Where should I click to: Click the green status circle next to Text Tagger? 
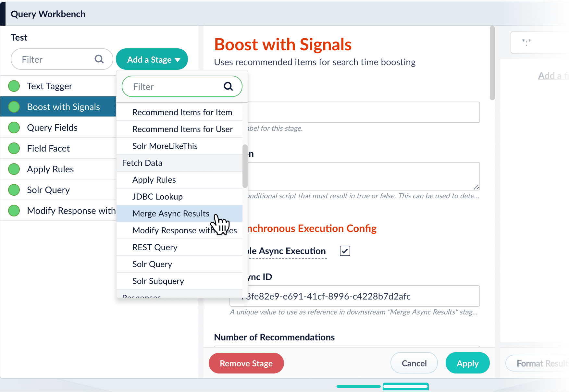(14, 86)
